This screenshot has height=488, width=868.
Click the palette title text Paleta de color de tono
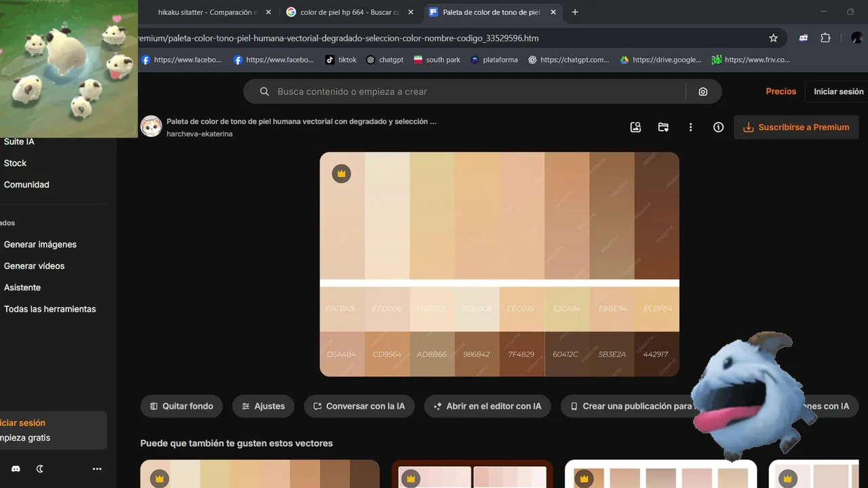tap(301, 121)
